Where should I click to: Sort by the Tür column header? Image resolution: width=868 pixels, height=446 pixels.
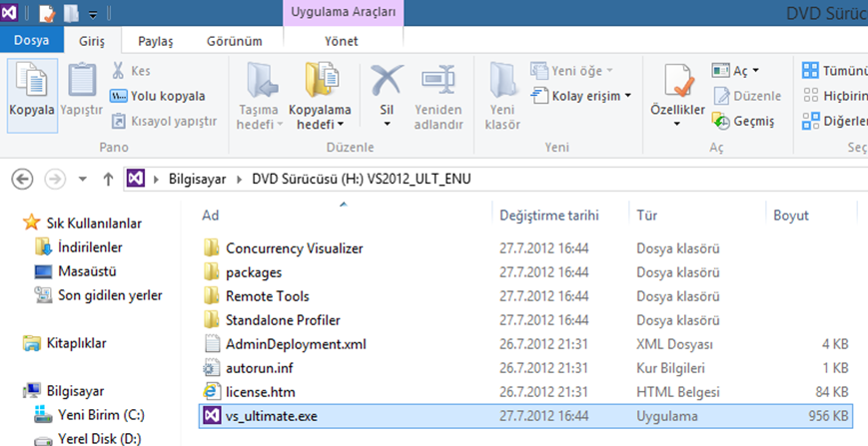[x=647, y=215]
